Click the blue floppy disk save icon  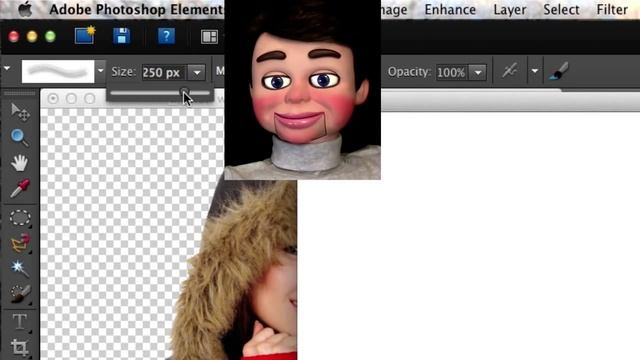pos(121,36)
